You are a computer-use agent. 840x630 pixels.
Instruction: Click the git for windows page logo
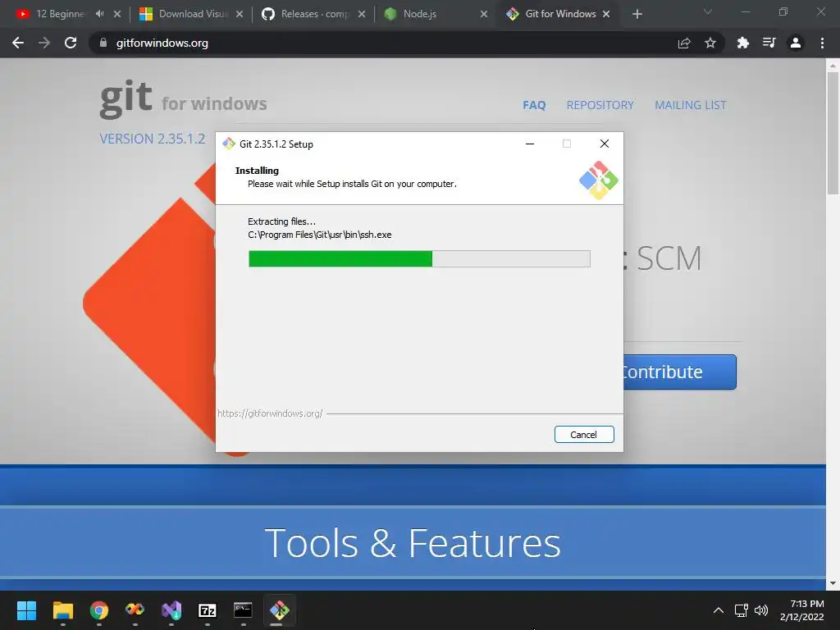click(183, 98)
